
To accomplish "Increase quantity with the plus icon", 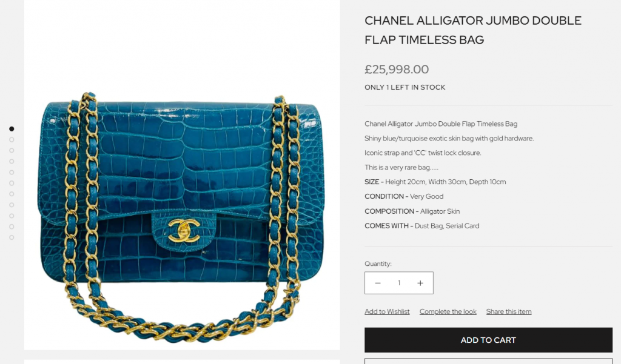I will [x=420, y=283].
